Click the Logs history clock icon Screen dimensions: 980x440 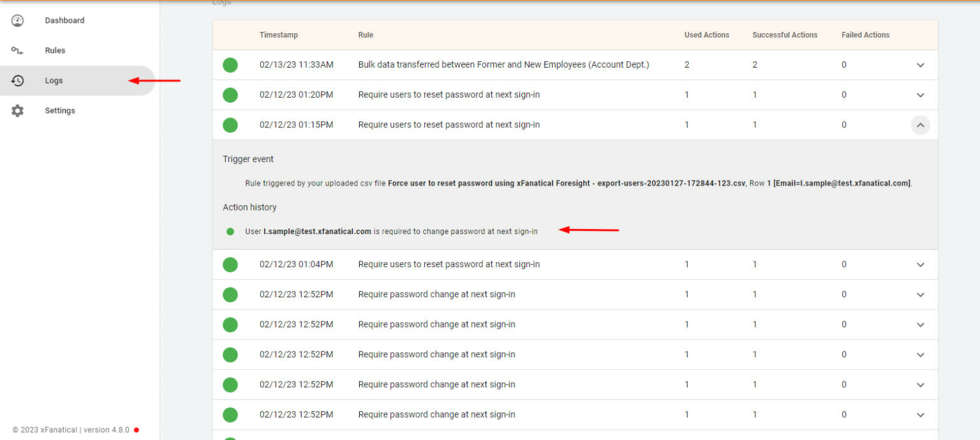[17, 80]
